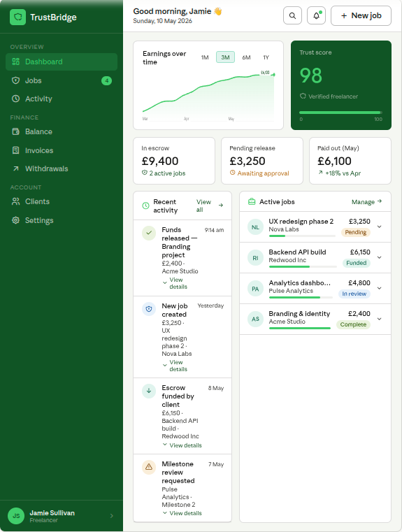Open Activity in the sidebar
This screenshot has height=532, width=402.
click(62, 99)
